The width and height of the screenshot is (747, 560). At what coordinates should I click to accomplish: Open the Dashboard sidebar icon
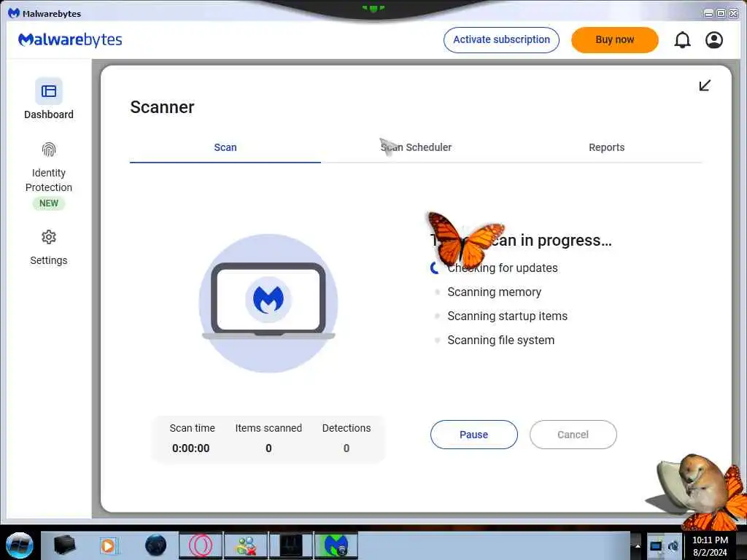49,91
